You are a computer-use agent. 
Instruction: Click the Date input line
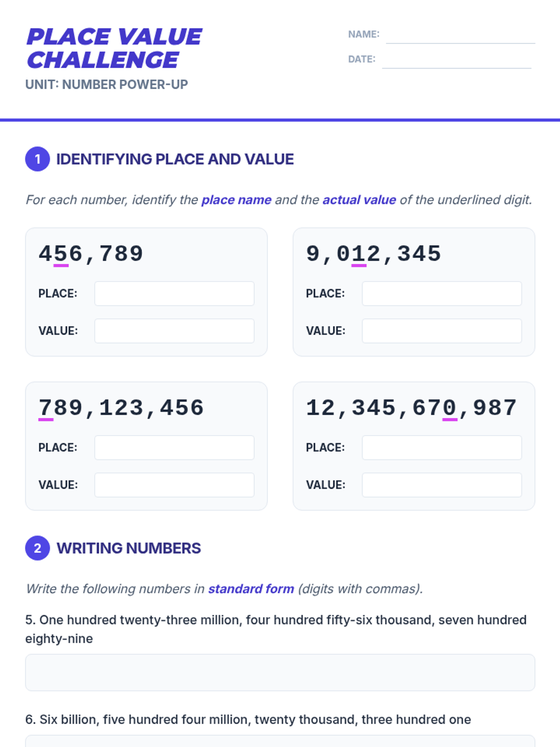(456, 60)
